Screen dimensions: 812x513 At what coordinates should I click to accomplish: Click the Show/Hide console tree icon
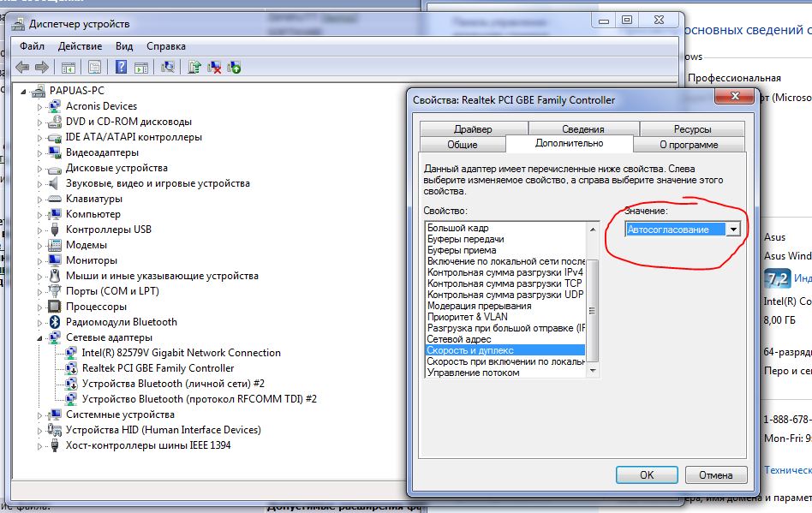(x=69, y=67)
